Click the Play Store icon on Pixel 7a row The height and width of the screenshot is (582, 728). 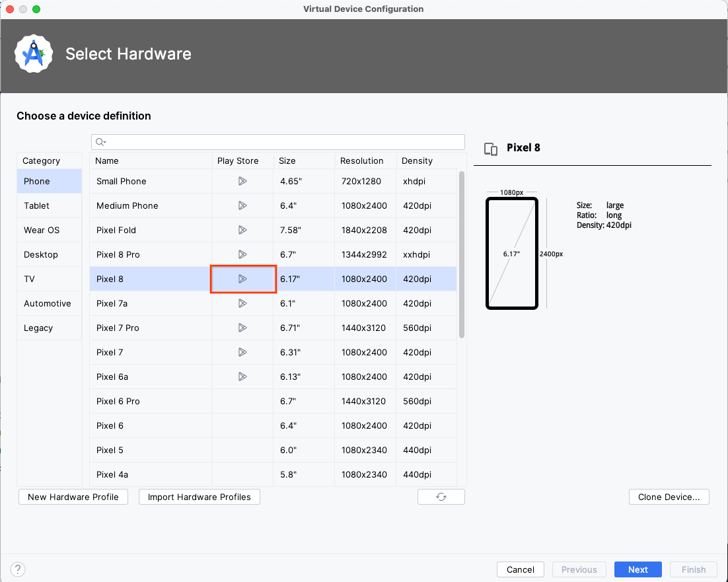[x=242, y=303]
